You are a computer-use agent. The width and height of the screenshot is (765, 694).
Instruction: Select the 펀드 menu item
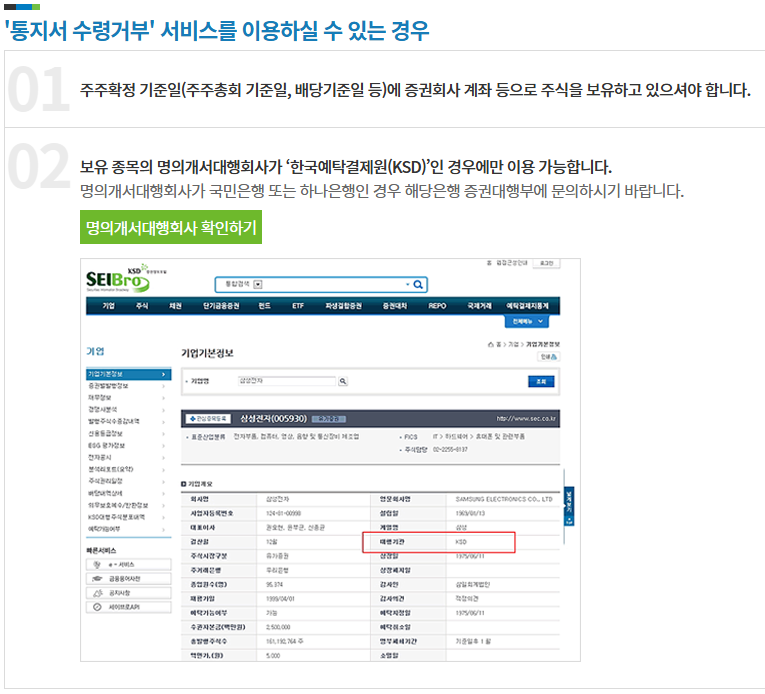click(264, 306)
